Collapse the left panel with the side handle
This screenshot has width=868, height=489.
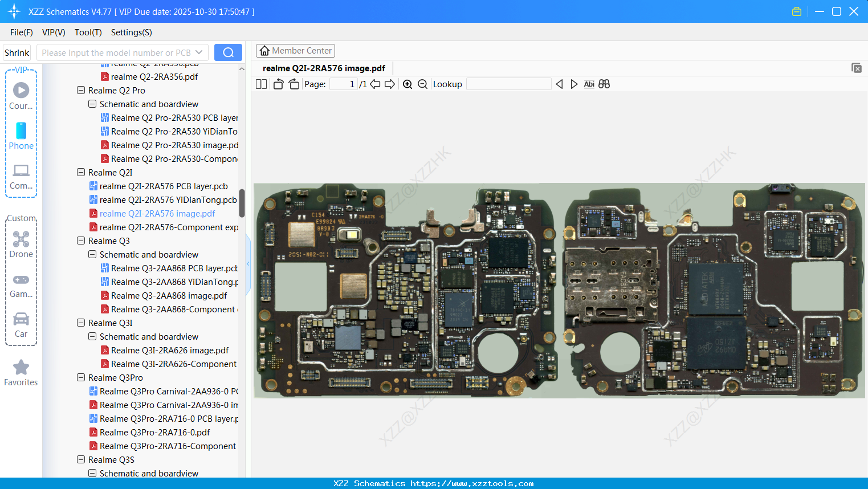click(x=248, y=264)
